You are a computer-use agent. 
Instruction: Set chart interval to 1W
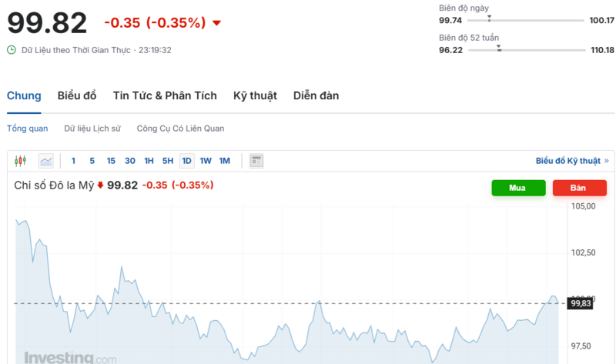click(x=206, y=161)
